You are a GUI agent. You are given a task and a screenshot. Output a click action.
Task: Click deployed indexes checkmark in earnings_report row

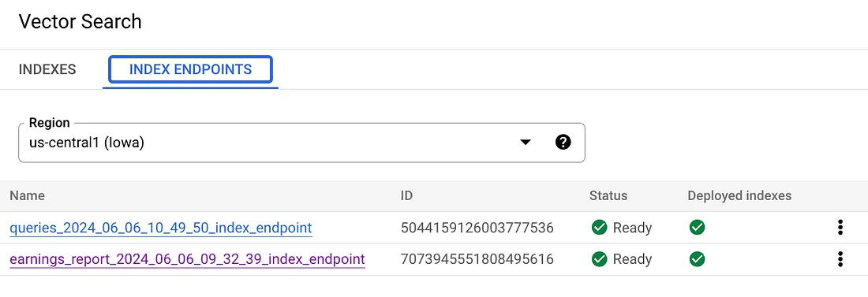point(697,259)
